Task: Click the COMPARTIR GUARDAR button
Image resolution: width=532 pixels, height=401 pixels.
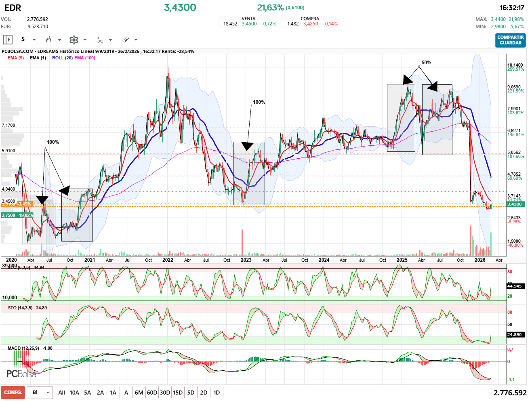Action: click(510, 40)
